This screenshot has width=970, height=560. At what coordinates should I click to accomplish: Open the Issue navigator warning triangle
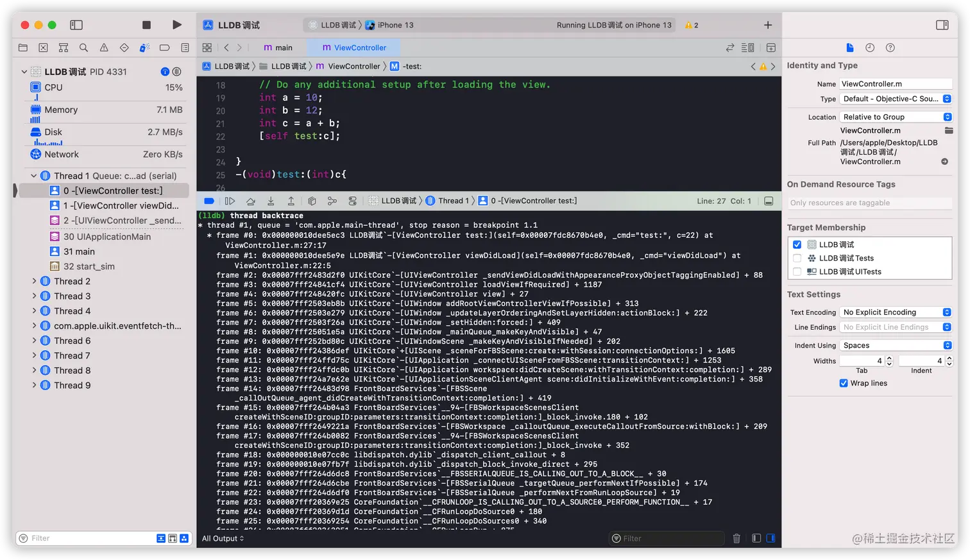coord(104,47)
